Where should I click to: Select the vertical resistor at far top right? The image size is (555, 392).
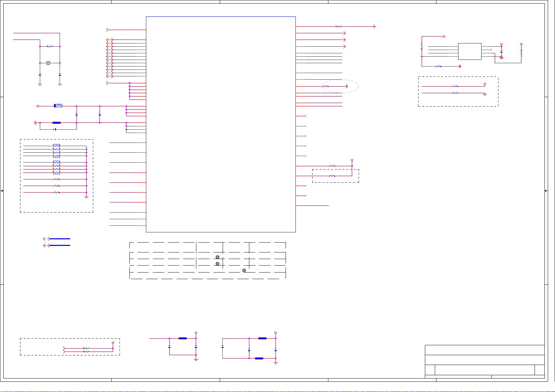(521, 53)
